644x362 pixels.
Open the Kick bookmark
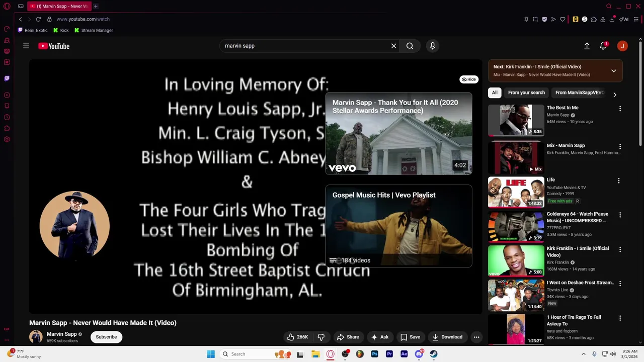tap(61, 30)
